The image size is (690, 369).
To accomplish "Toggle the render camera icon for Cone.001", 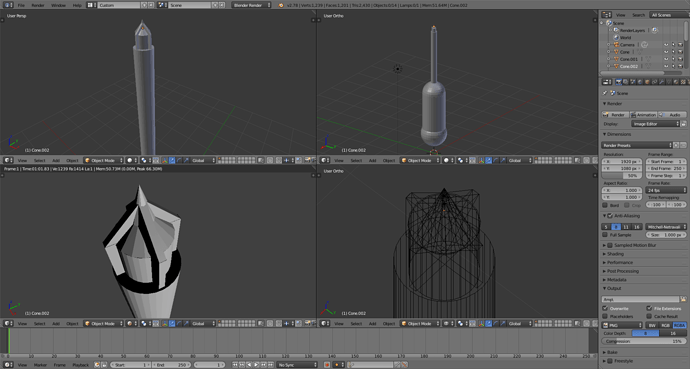I will tap(680, 59).
